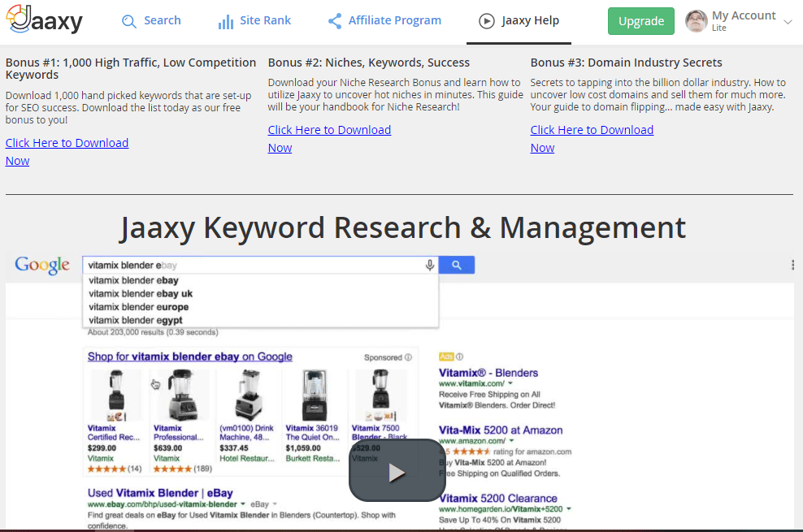Viewport: 803px width, 532px height.
Task: Open 'Shop for vitamix blender ebay on Google'
Action: [x=190, y=357]
